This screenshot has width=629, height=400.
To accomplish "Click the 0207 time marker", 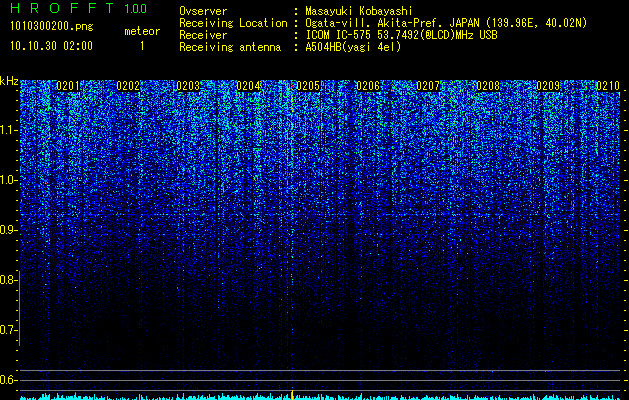I will point(428,86).
